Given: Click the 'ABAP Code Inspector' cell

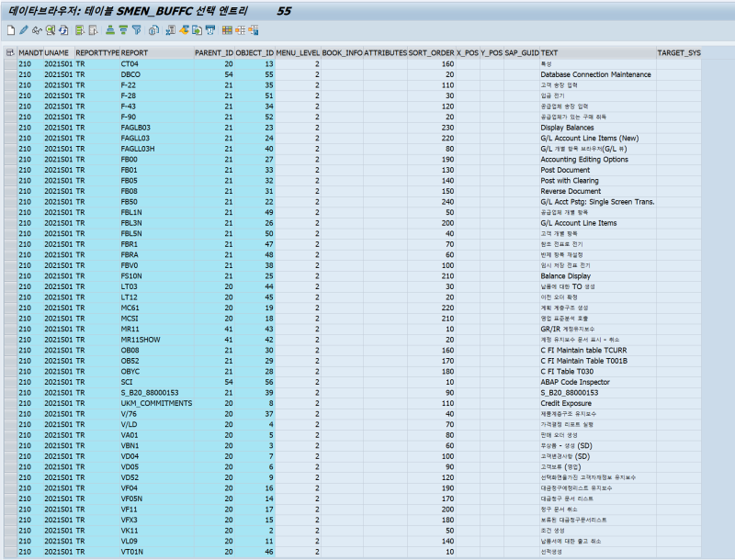Looking at the screenshot, I should pos(598,382).
